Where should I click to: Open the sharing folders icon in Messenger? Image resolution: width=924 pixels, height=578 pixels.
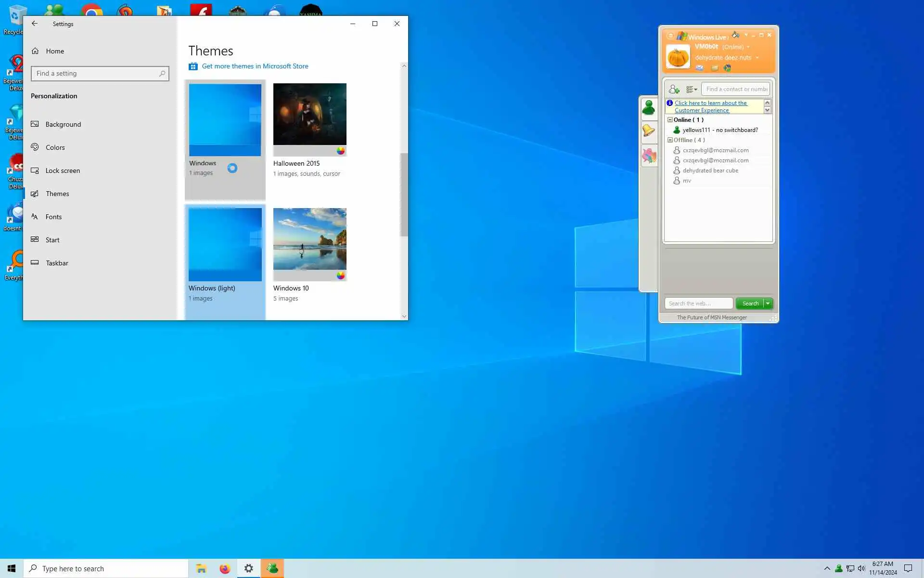coord(714,68)
